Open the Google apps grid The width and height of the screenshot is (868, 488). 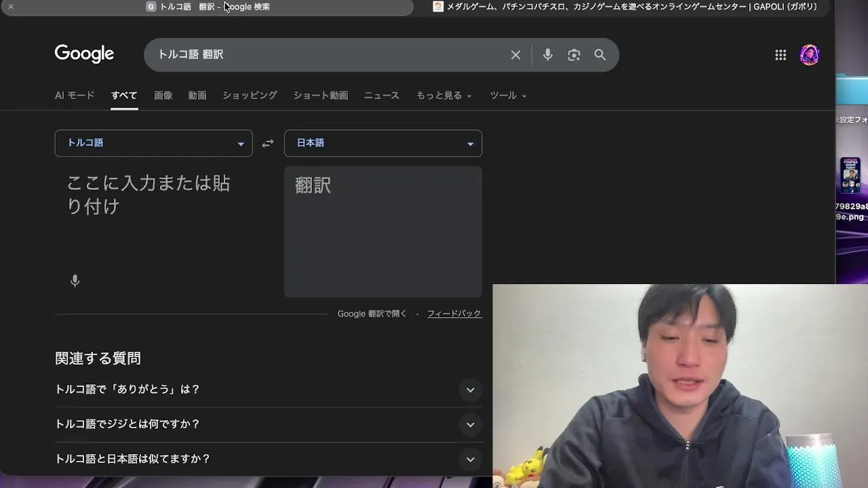(781, 55)
